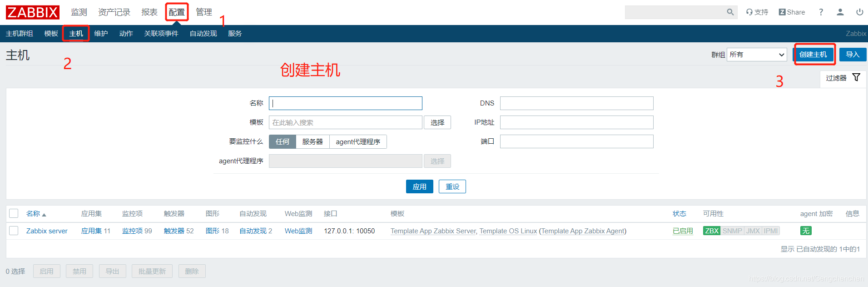Click the 已启用 status link

coord(683,231)
